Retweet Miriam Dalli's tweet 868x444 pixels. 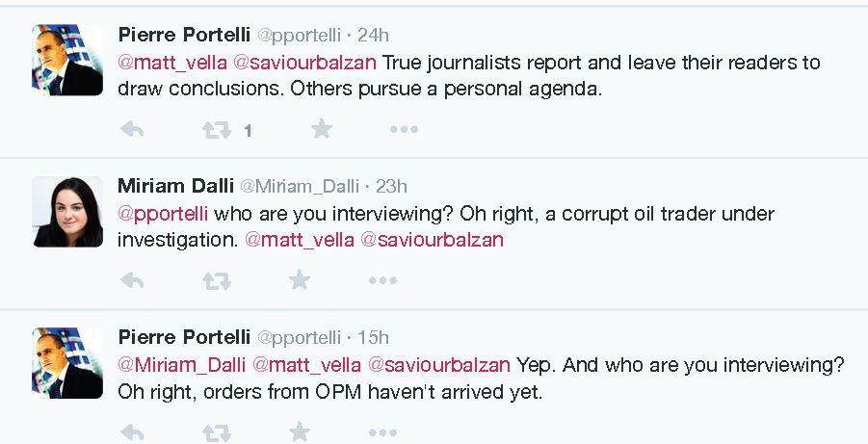[x=216, y=280]
